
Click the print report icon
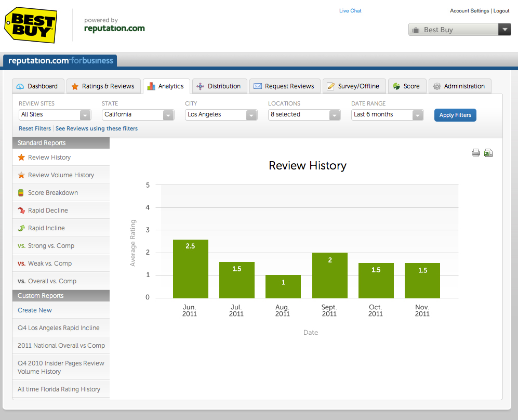(x=476, y=153)
